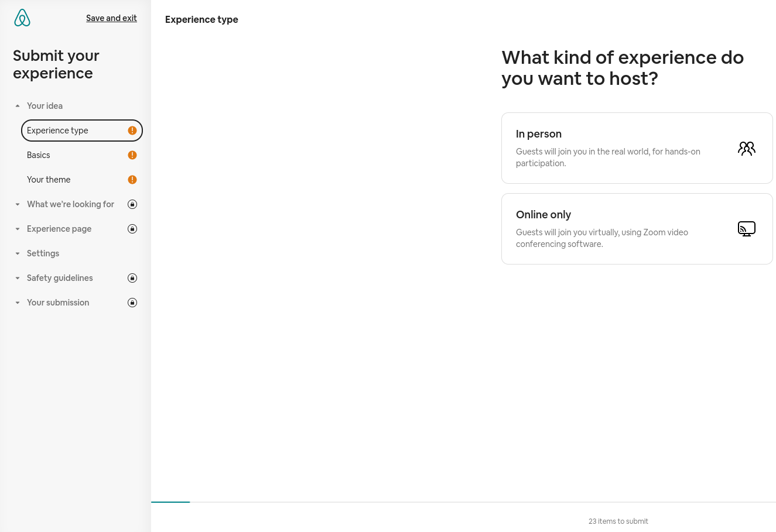Image resolution: width=776 pixels, height=532 pixels.
Task: Choose the Online only experience option
Action: [x=637, y=229]
